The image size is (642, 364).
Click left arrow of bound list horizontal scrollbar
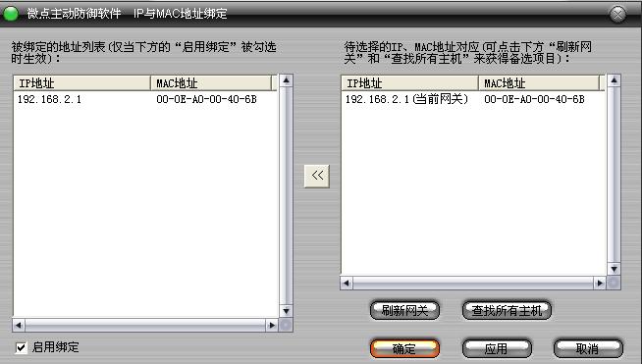[19, 325]
